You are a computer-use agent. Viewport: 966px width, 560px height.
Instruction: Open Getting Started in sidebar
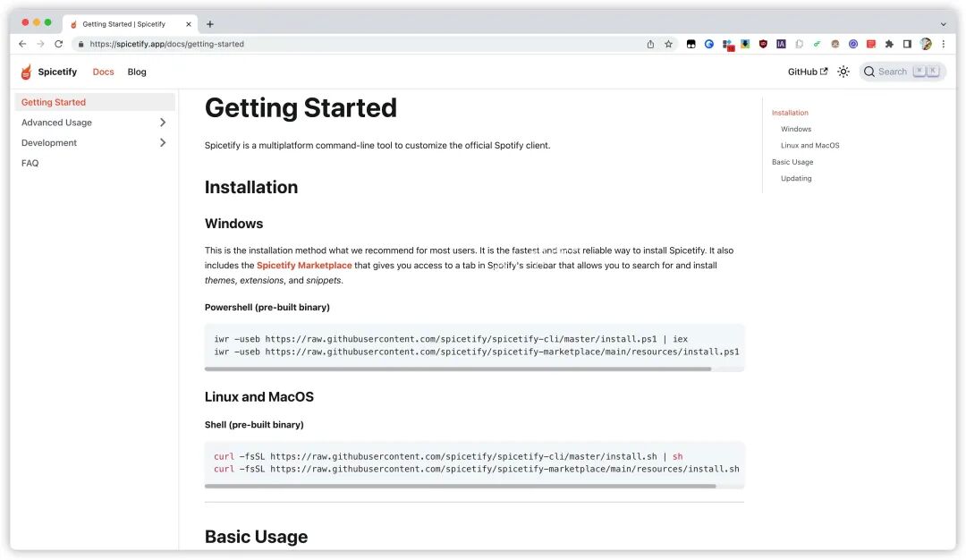95,102
